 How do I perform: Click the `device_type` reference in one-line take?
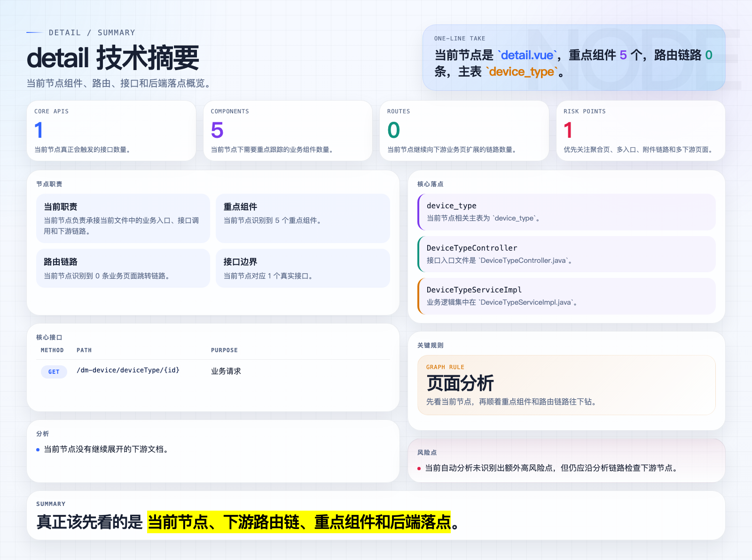522,71
